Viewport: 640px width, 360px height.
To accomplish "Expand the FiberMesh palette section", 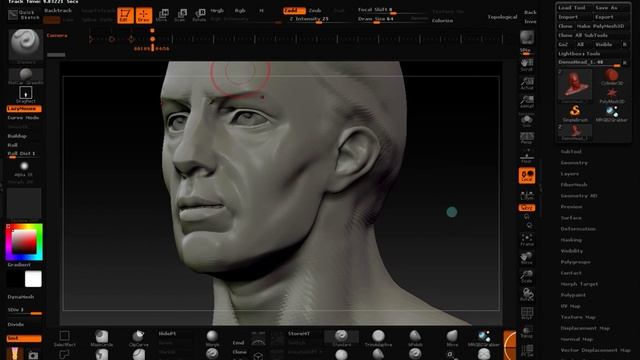I will pos(574,184).
